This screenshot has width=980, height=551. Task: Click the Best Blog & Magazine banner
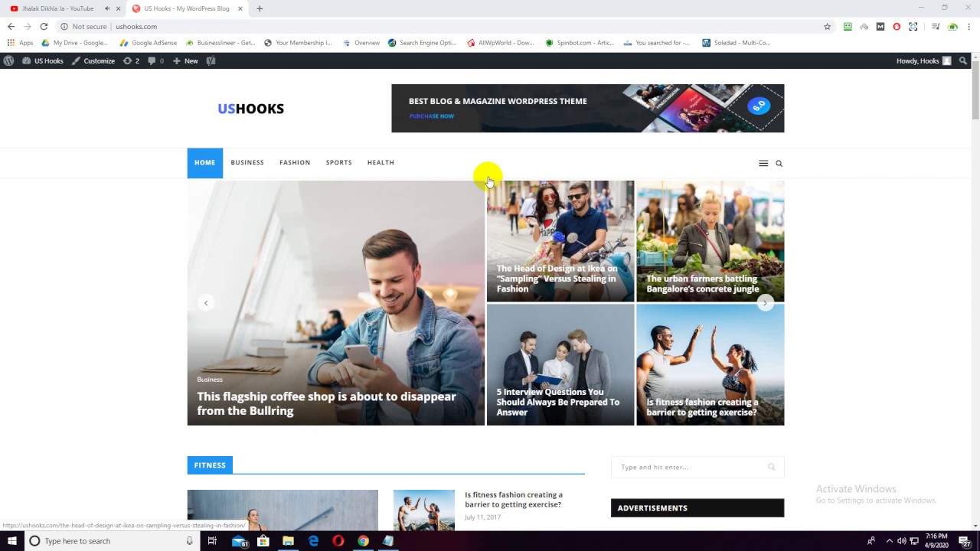point(587,108)
